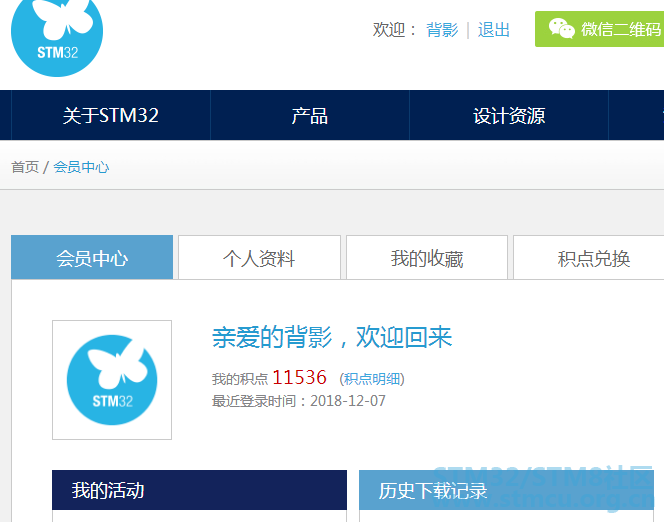Click the WeChat icon on green button

click(562, 29)
